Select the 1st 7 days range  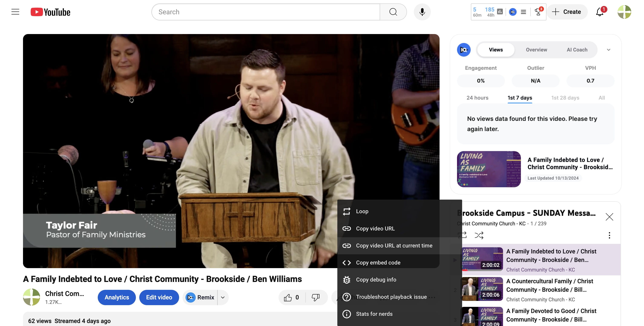pos(519,98)
